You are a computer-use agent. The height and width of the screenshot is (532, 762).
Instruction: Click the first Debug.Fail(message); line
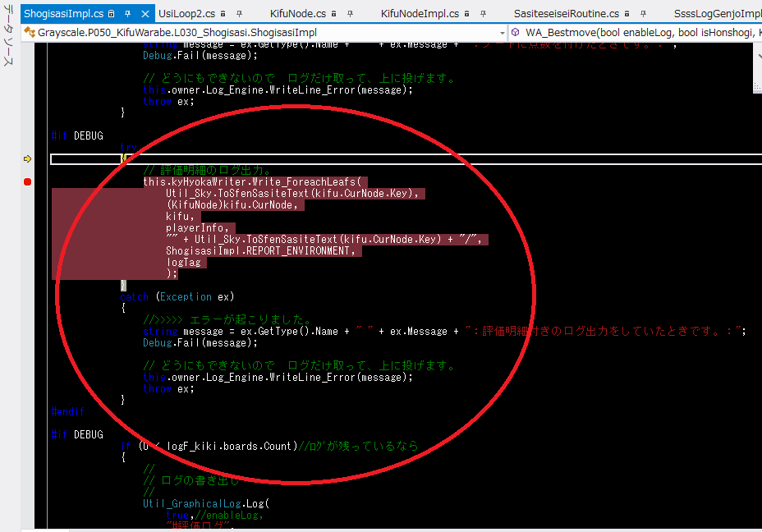click(x=200, y=55)
